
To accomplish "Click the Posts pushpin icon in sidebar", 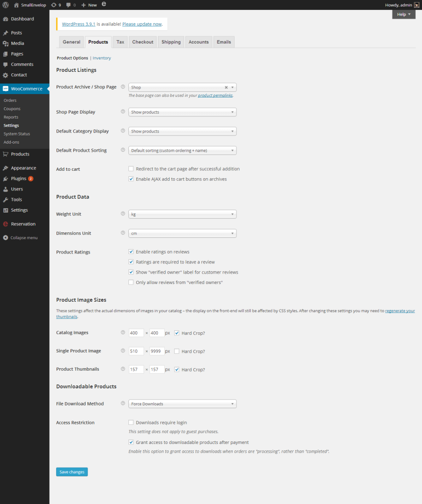I will click(5, 33).
